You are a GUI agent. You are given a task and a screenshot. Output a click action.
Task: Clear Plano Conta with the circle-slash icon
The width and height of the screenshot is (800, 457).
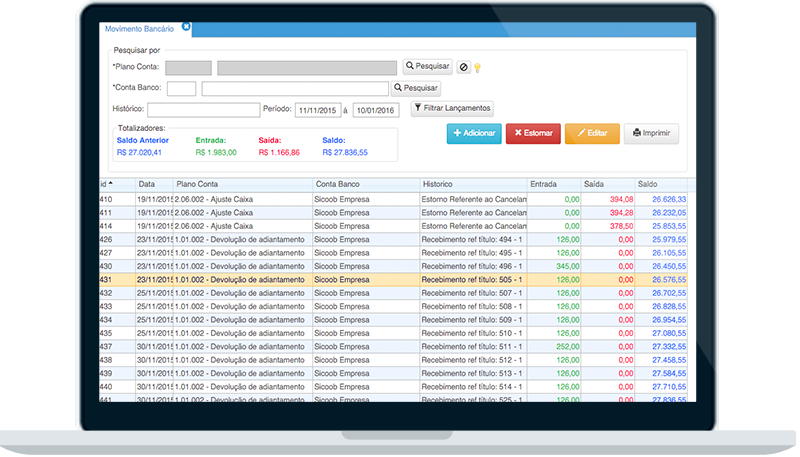tap(463, 67)
